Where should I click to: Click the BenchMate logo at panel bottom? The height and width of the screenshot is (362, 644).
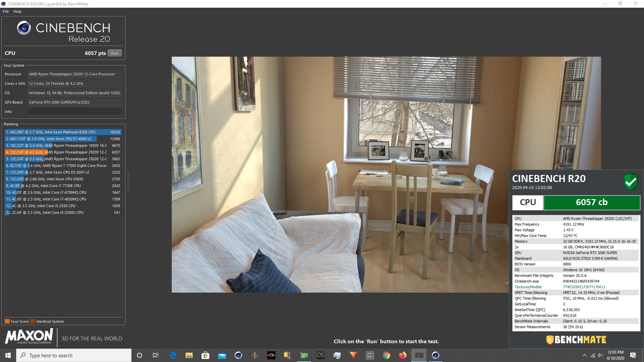click(576, 340)
